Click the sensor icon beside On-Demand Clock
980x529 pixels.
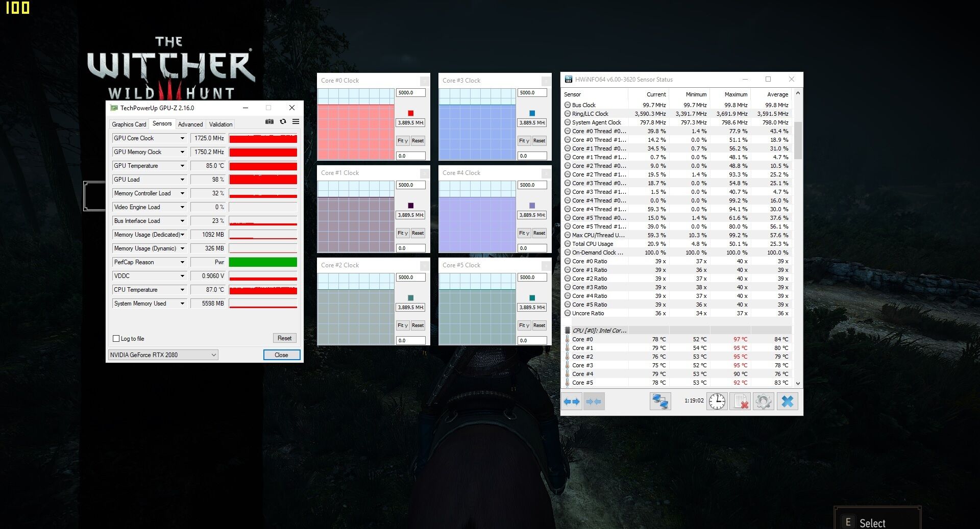pos(568,252)
